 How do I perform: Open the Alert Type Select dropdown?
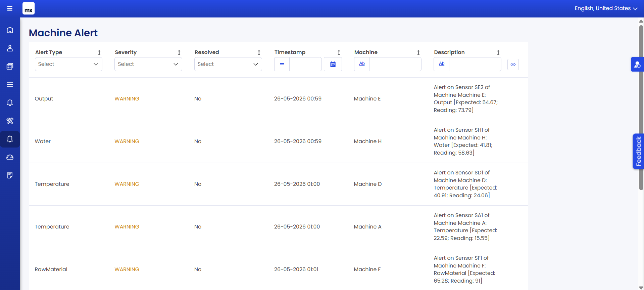tap(68, 64)
